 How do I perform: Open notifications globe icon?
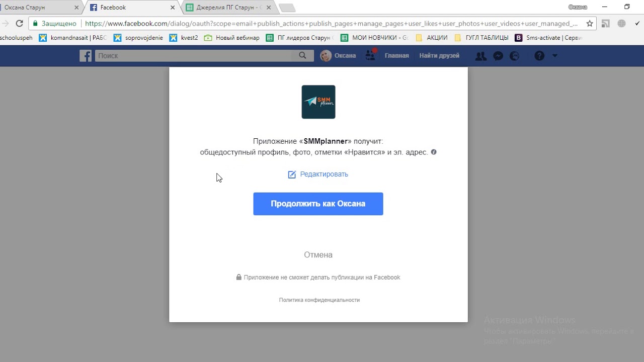pos(514,56)
